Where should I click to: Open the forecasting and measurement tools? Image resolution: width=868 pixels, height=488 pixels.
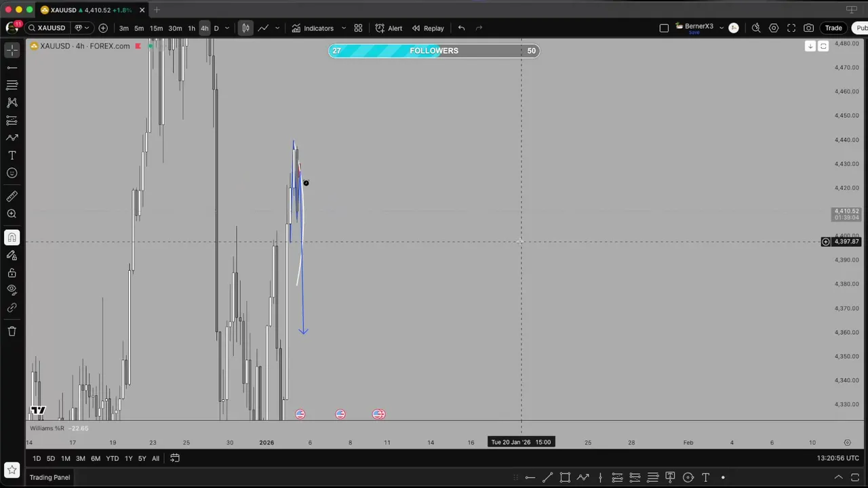tap(12, 121)
